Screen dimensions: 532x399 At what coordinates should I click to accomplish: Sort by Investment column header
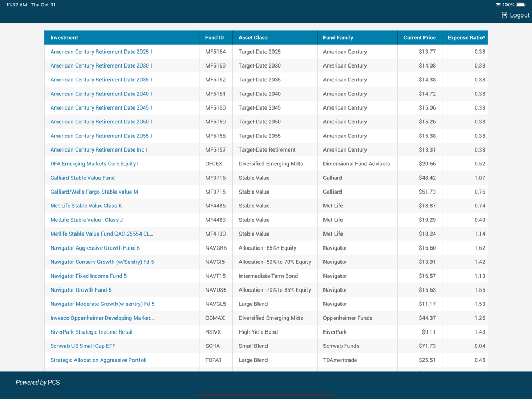coord(64,38)
